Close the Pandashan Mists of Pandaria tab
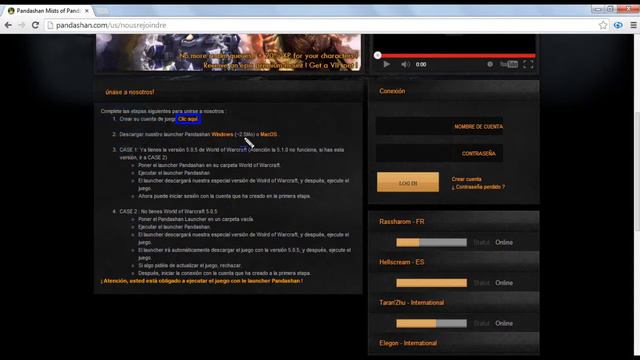The width and height of the screenshot is (640, 360). point(87,11)
